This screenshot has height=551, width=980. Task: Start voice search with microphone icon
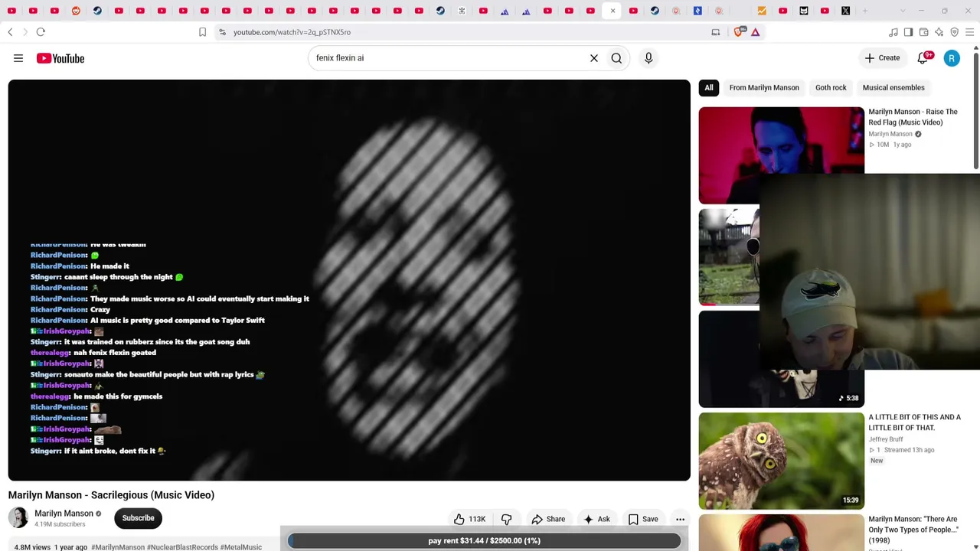pos(648,58)
